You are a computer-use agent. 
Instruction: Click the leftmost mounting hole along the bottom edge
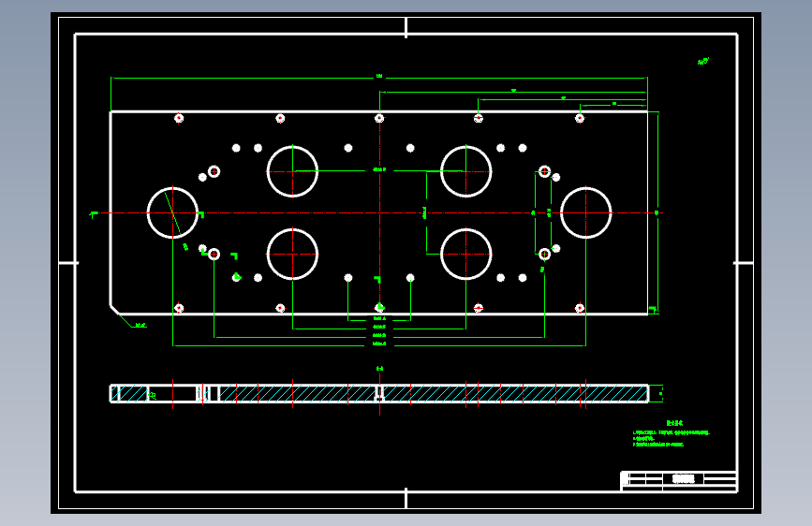(x=179, y=308)
